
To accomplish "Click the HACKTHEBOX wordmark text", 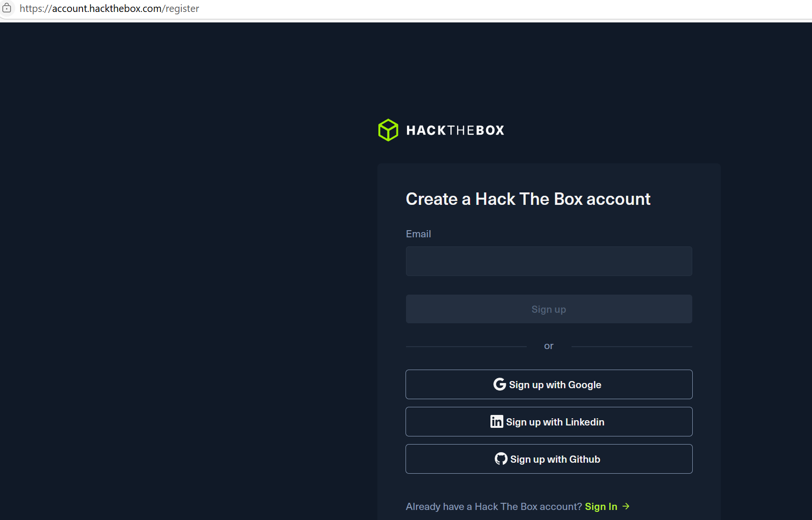I will pos(455,130).
